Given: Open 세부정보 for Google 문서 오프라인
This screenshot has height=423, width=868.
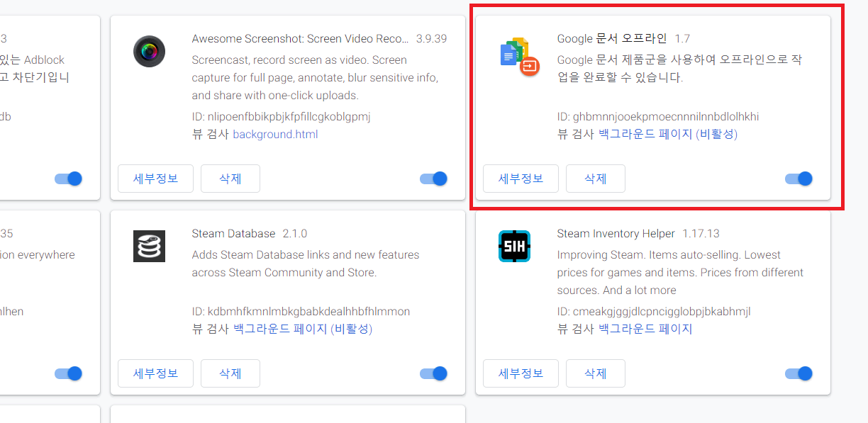Looking at the screenshot, I should (521, 179).
